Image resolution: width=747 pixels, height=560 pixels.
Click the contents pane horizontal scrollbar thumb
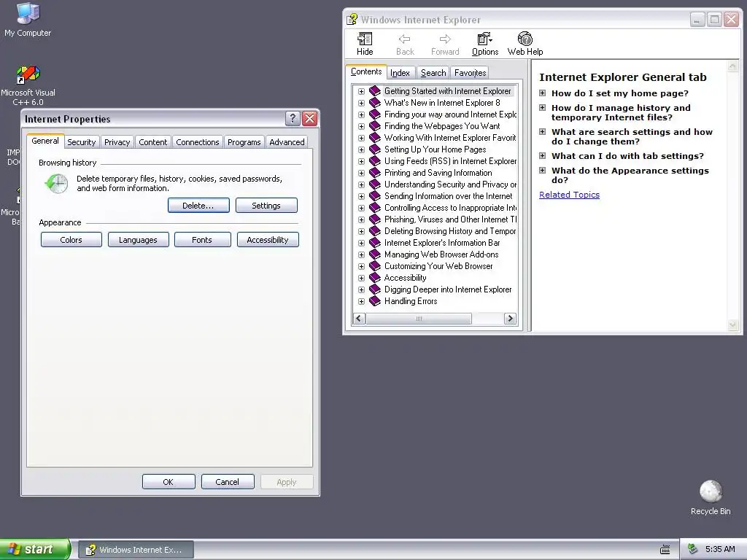[419, 319]
